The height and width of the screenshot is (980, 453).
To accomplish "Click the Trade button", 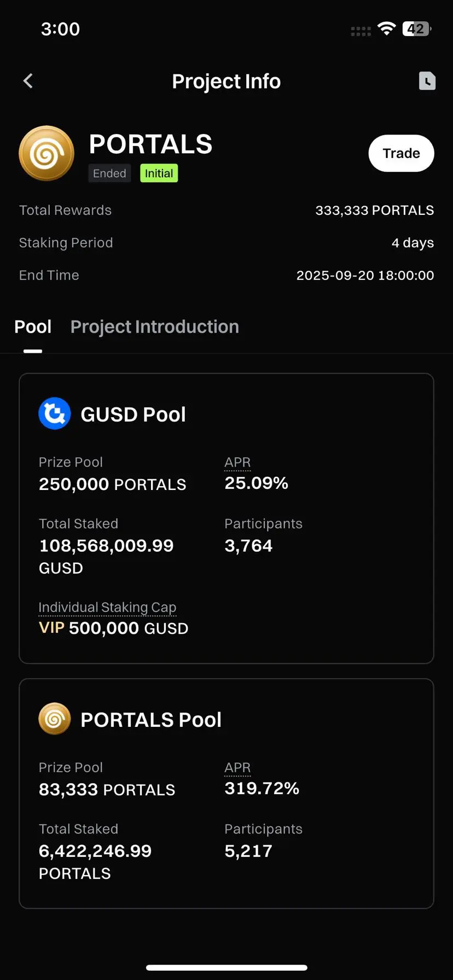I will (401, 153).
